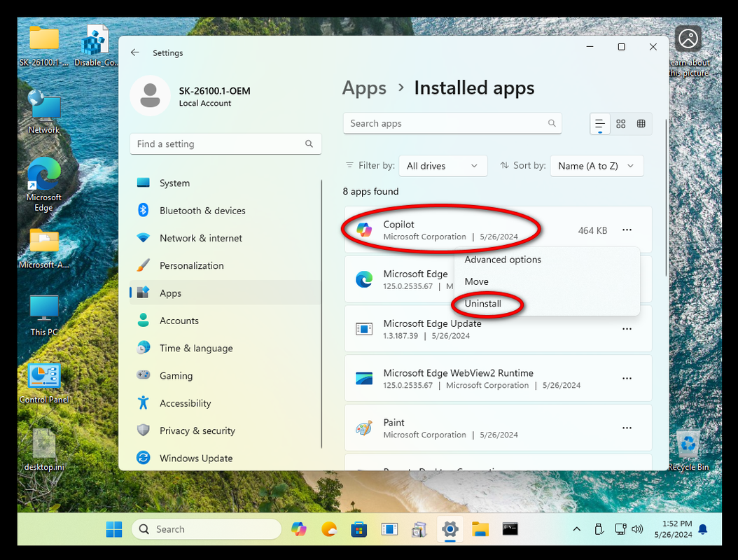Open the Sort by Name dropdown

[597, 166]
